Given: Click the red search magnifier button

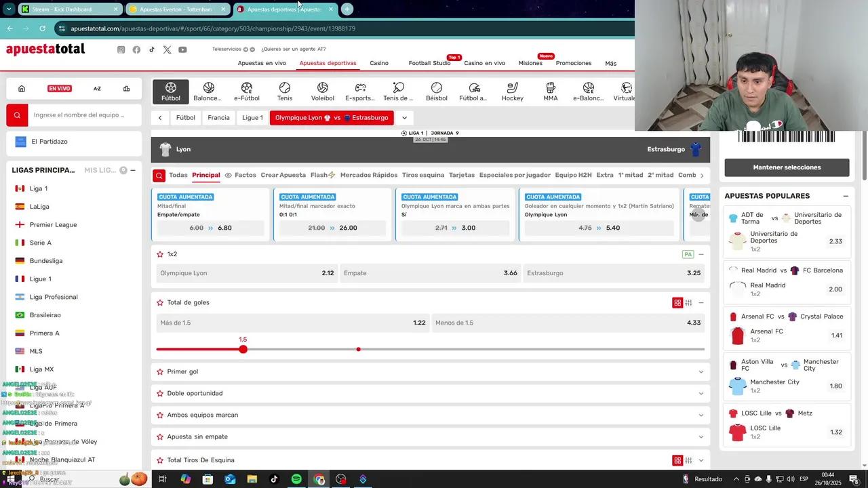Looking at the screenshot, I should pos(18,115).
